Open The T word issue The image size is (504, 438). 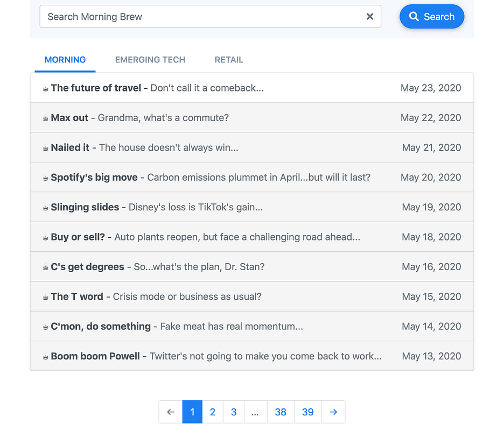pyautogui.click(x=252, y=296)
